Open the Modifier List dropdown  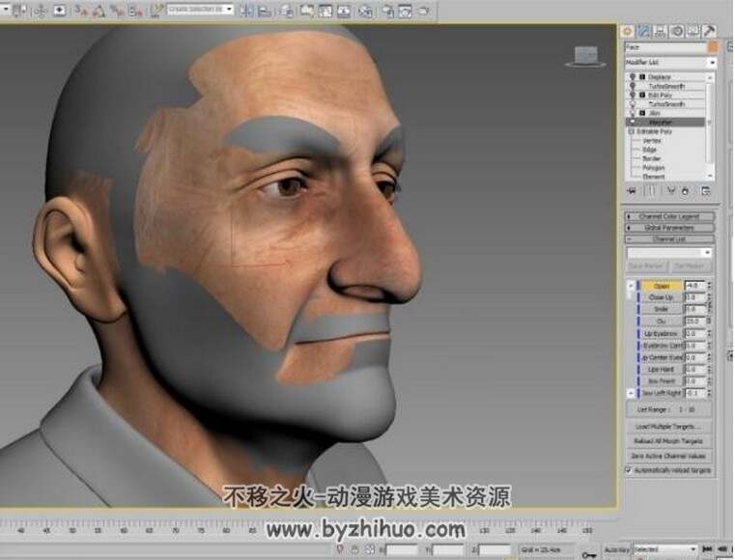(671, 62)
